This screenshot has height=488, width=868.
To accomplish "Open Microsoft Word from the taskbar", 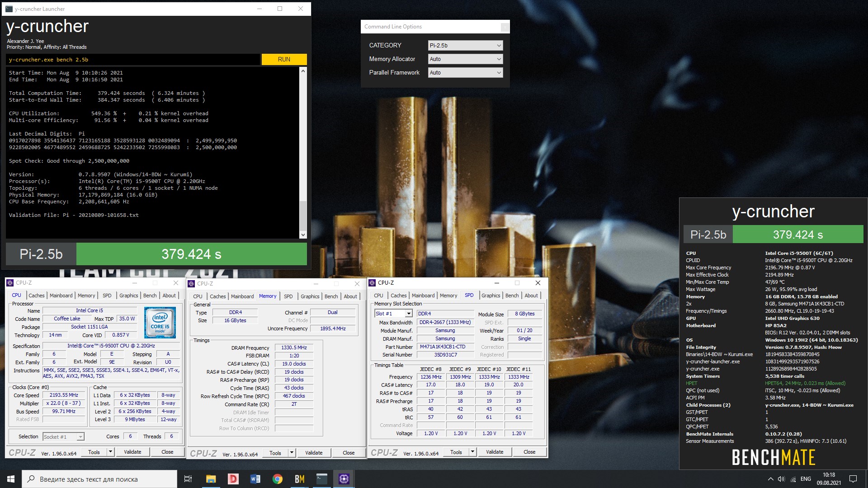I will 255,479.
